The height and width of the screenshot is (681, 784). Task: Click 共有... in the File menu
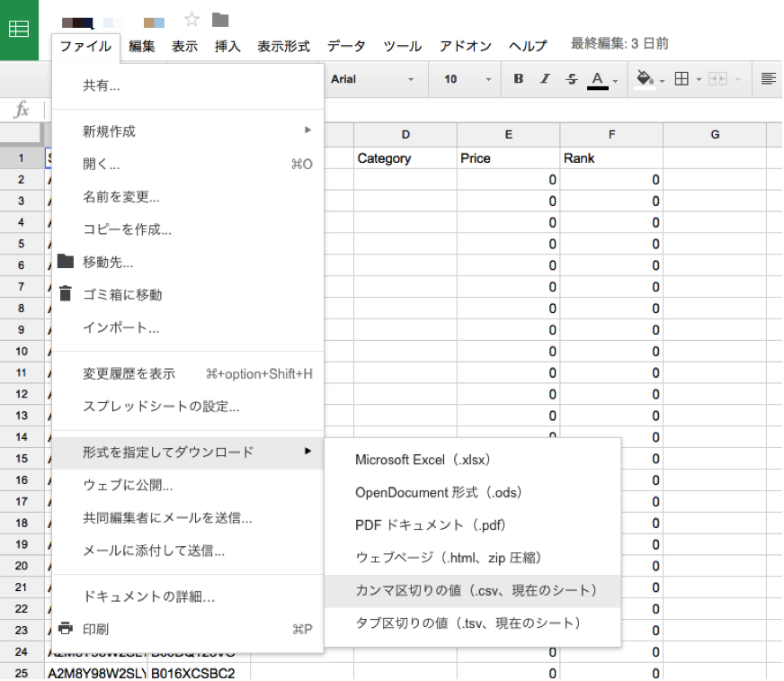point(102,85)
